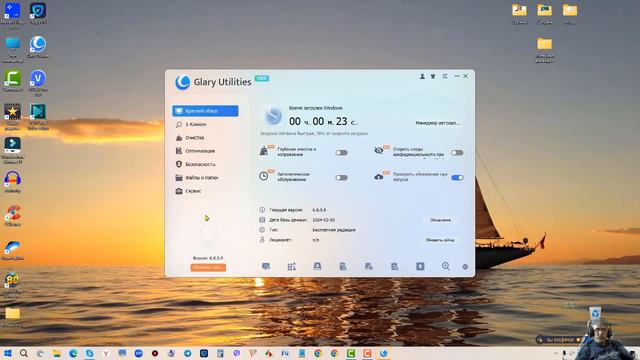
Task: Open File Explorer from the taskbar
Action: click(x=57, y=353)
